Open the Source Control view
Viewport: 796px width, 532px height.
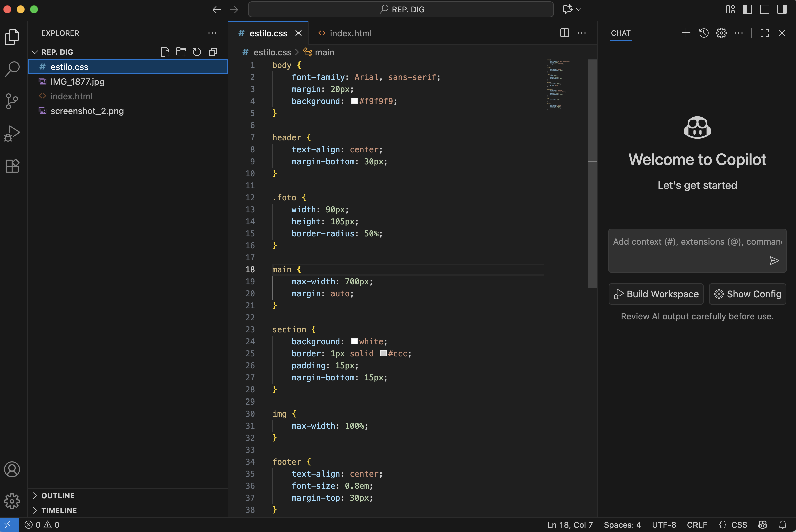[x=12, y=101]
